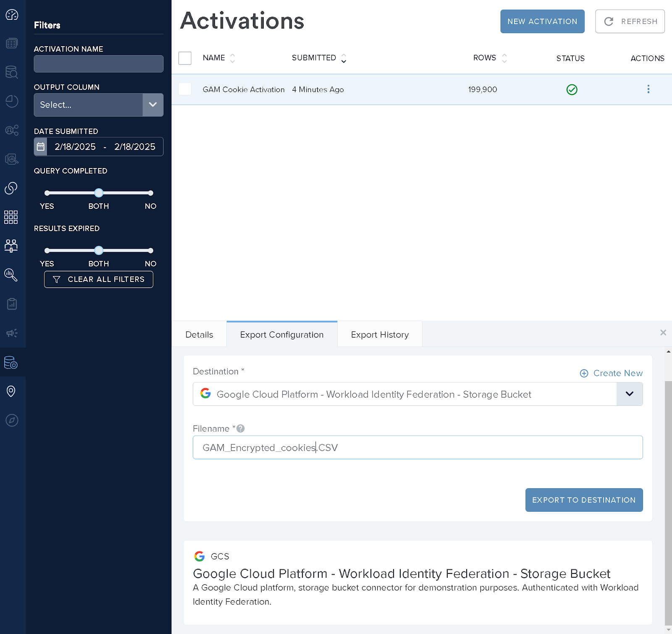Switch to the Details tab
The width and height of the screenshot is (672, 634).
[199, 334]
